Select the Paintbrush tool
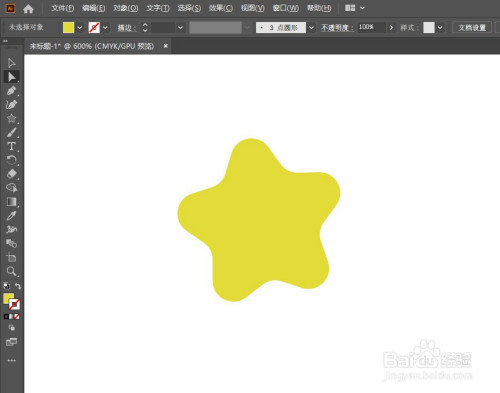 click(x=11, y=132)
